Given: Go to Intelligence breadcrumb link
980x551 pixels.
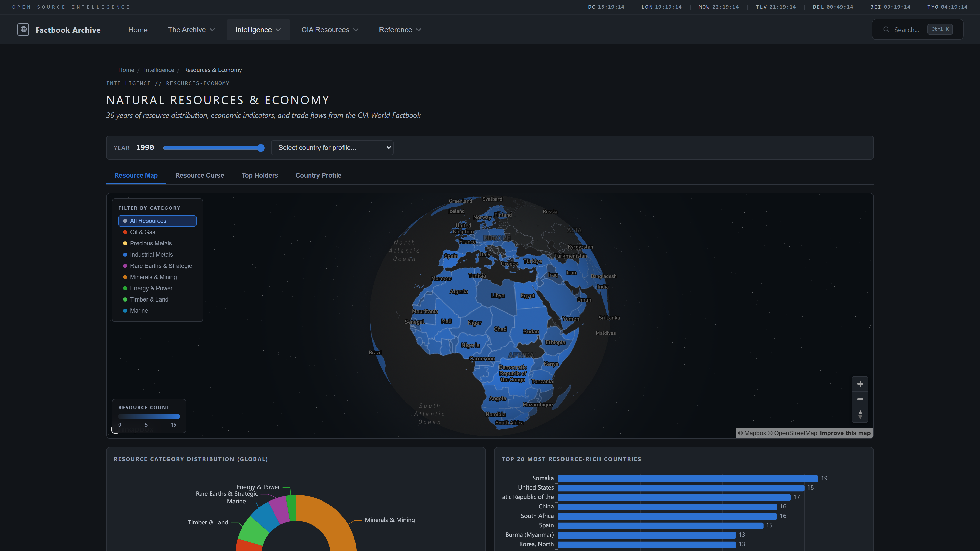Looking at the screenshot, I should click(x=159, y=70).
